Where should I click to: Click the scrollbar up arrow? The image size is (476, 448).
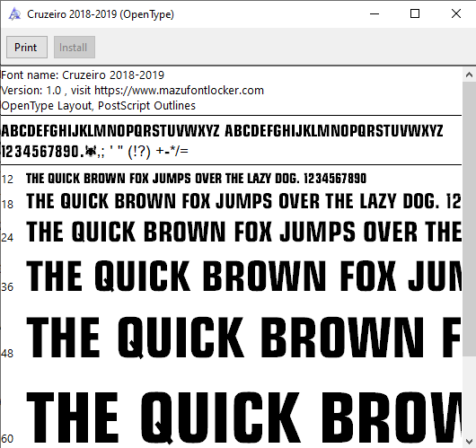[469, 75]
